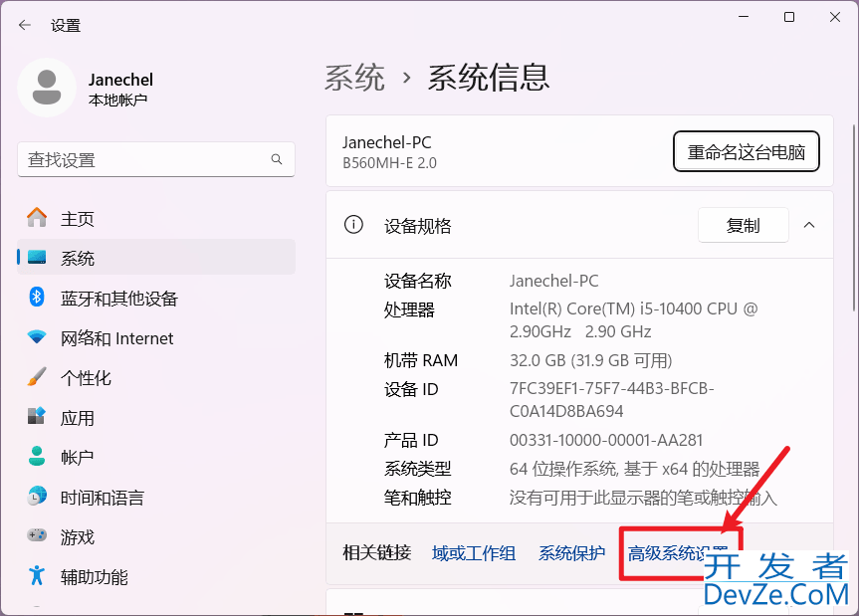Open 时间和语言 settings
This screenshot has width=859, height=616.
pos(156,498)
